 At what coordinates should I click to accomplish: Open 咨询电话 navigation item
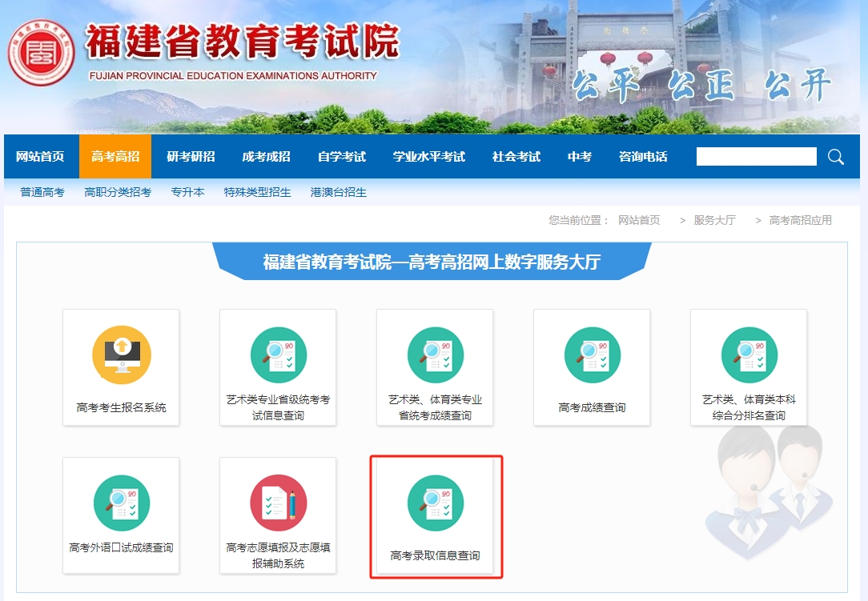pos(643,157)
